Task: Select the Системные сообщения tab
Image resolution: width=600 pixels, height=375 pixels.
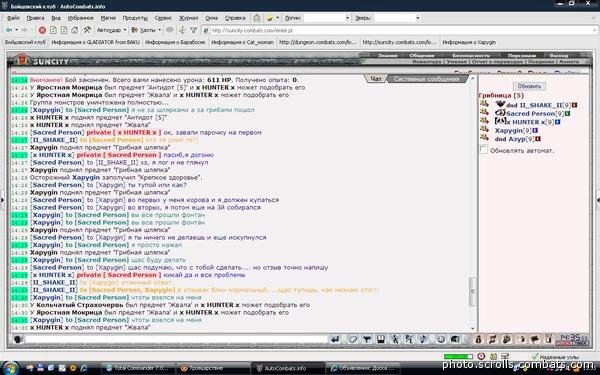Action: [426, 79]
